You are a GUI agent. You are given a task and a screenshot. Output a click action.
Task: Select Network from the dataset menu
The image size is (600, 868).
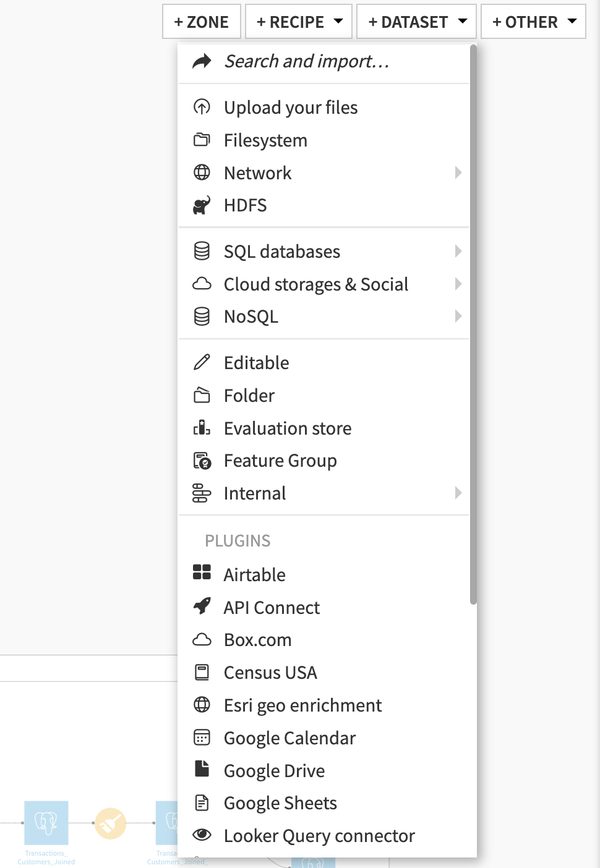(257, 172)
